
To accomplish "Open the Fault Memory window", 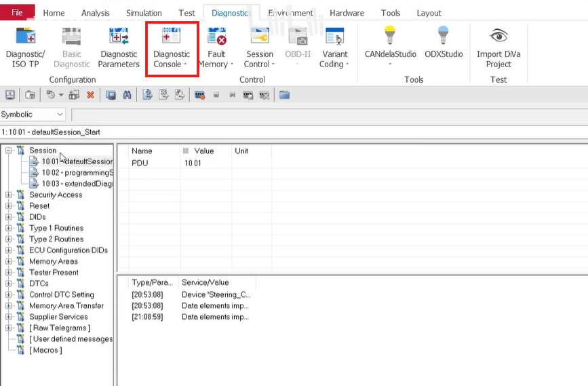I will pyautogui.click(x=216, y=47).
